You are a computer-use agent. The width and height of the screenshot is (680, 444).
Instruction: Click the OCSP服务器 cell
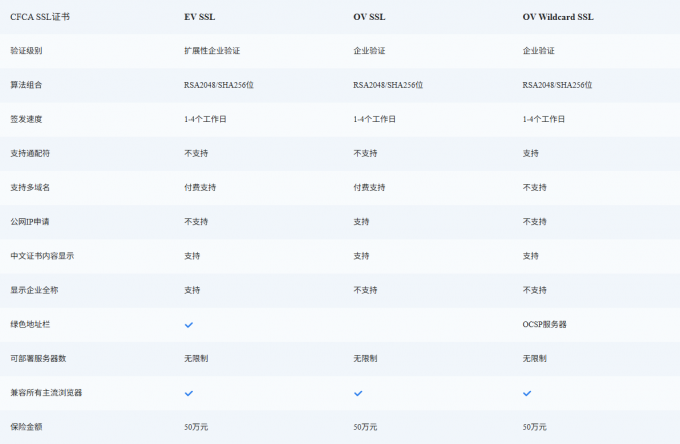(x=544, y=325)
